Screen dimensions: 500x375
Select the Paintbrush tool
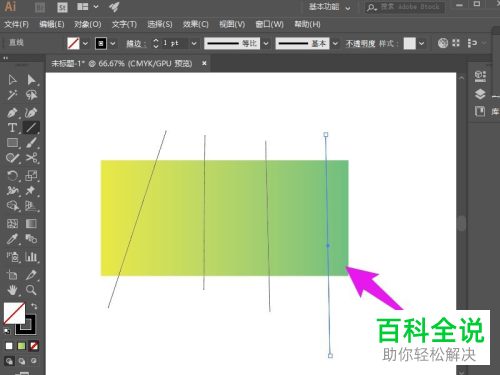[31, 143]
